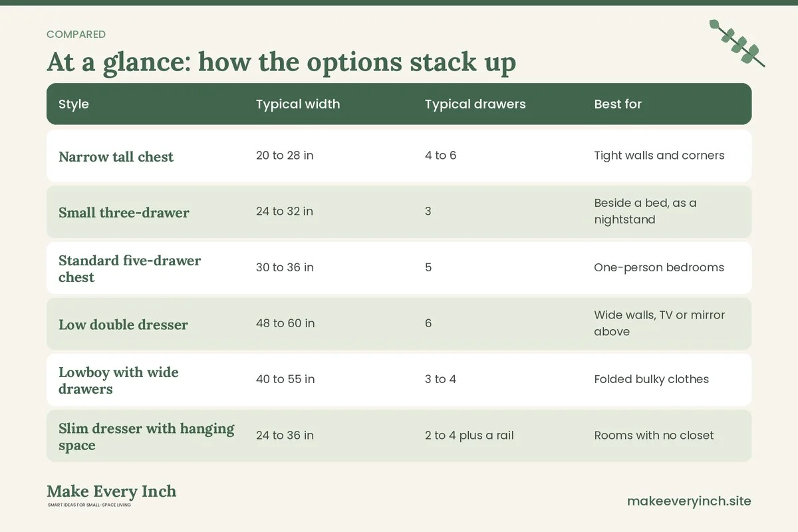This screenshot has width=798, height=532.
Task: Select the 'Standard five-drawer chest' row name
Action: click(130, 269)
